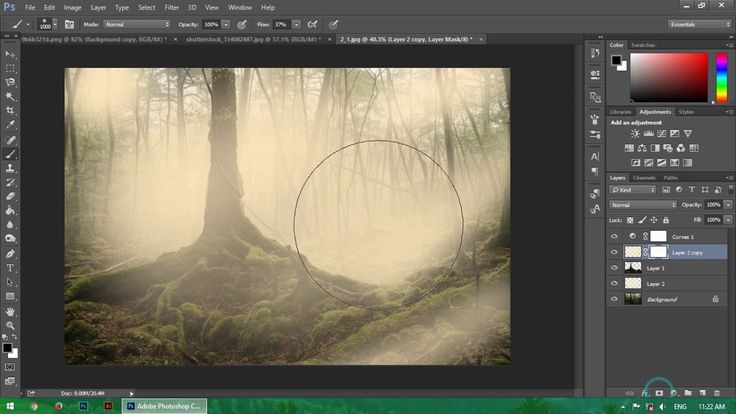Select the Rectangular Marquee tool

(10, 69)
